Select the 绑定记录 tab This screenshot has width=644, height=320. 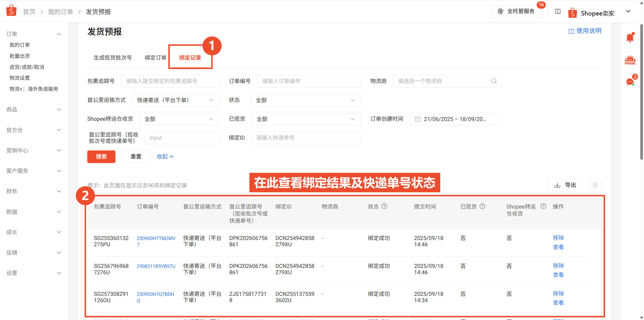190,58
